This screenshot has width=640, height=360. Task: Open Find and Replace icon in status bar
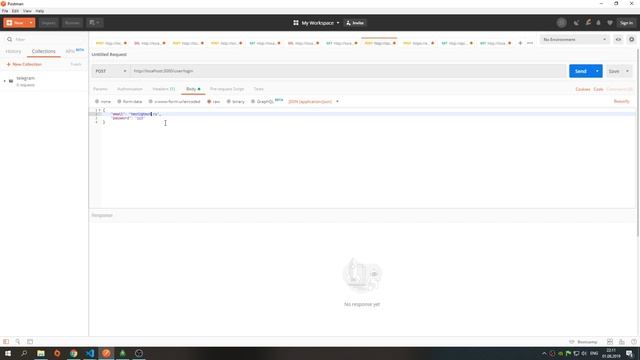coord(18,342)
